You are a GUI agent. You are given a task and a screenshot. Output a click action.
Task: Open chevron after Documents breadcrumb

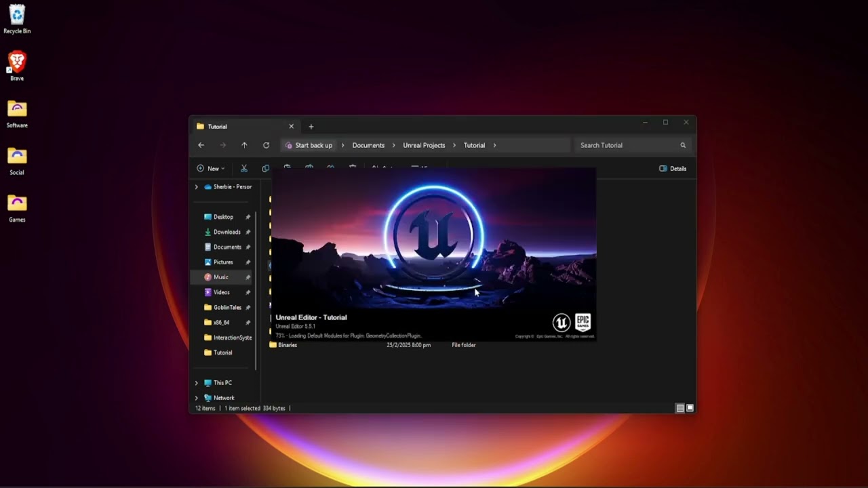(393, 145)
